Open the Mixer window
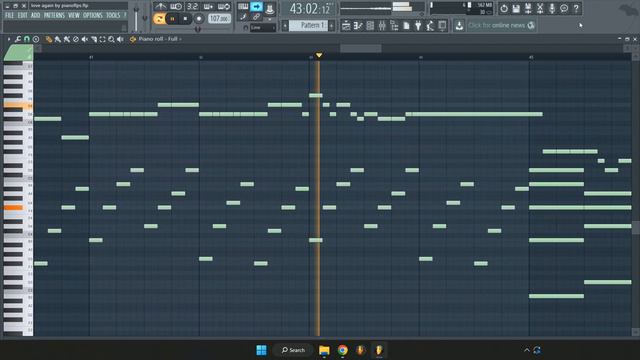Viewport: 640px width, 360px height. click(x=382, y=26)
